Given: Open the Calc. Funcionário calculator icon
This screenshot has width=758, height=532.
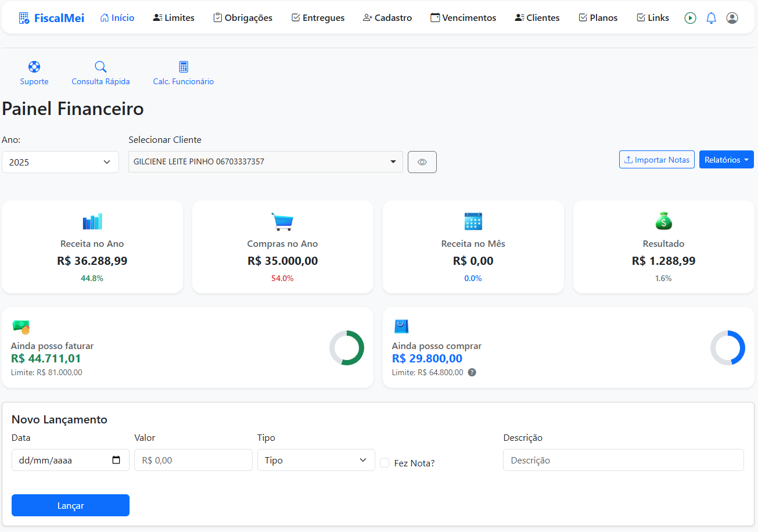Looking at the screenshot, I should pos(183,66).
